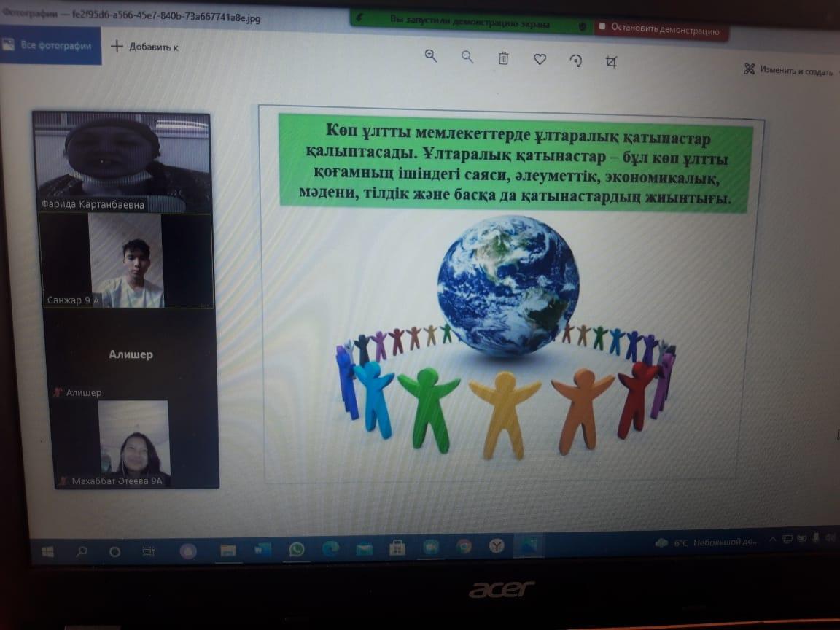
Task: Click the zoom in magnifier icon
Action: (x=431, y=56)
